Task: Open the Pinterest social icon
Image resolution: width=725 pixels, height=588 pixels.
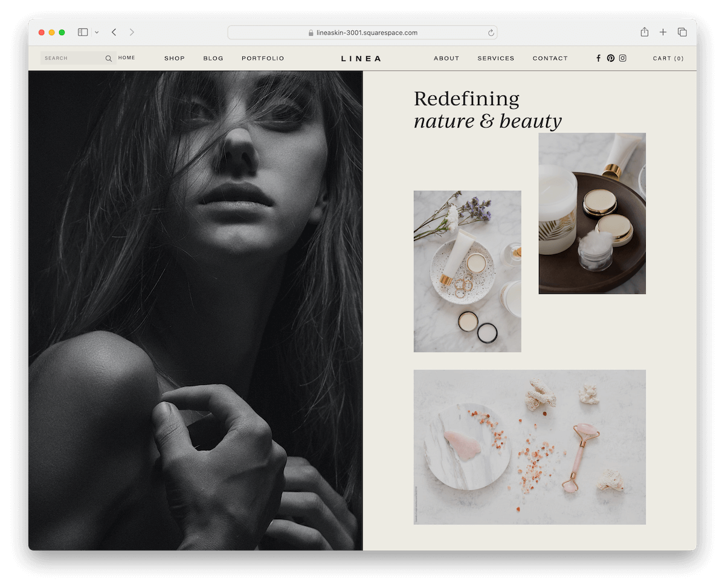Action: click(611, 58)
